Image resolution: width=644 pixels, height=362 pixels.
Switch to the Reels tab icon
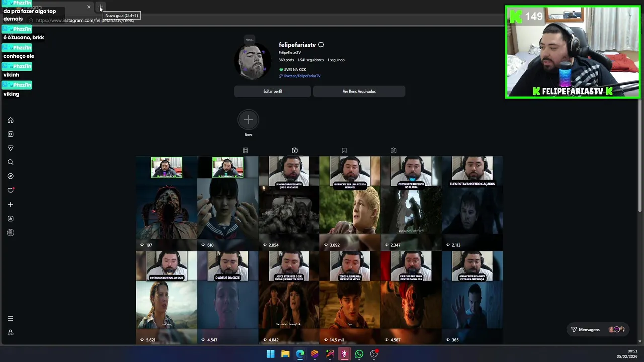pos(295,150)
